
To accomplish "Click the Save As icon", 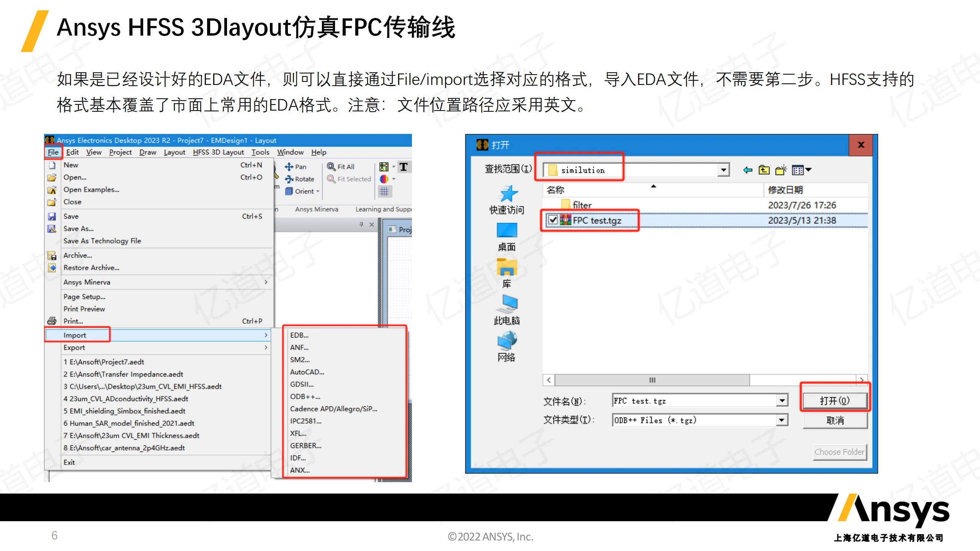I will (x=52, y=229).
